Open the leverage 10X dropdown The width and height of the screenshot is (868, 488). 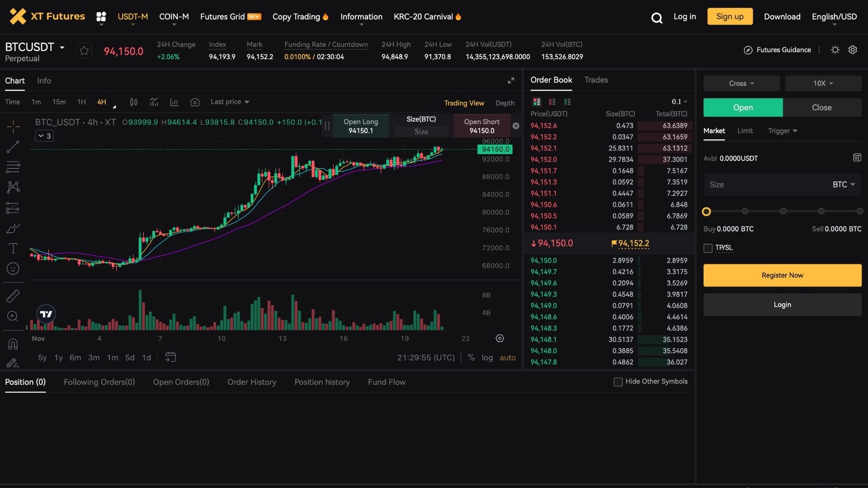823,83
